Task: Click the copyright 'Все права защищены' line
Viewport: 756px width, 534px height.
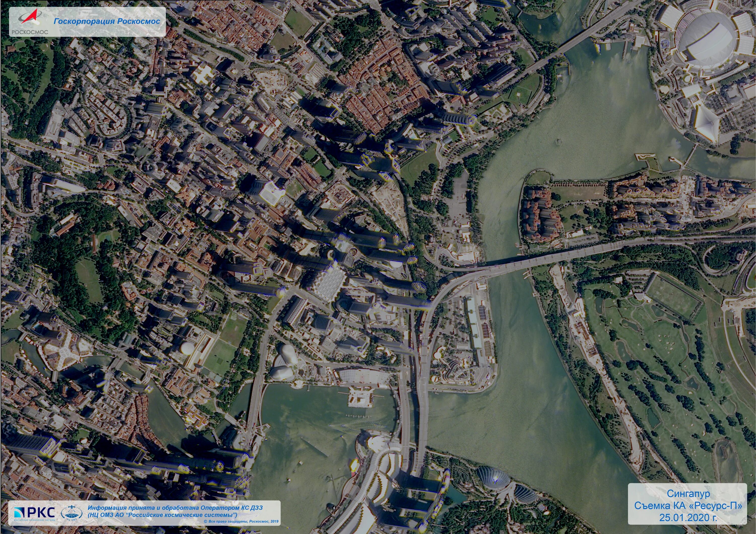Action: [x=241, y=521]
